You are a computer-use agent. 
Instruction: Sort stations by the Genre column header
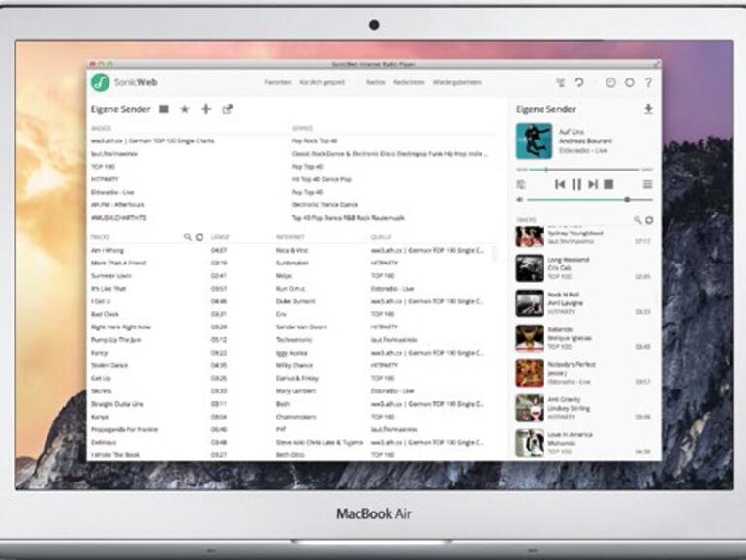302,128
